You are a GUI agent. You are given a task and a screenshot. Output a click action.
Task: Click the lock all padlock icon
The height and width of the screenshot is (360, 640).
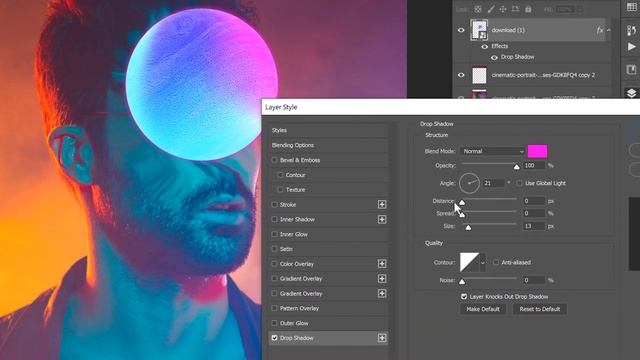click(528, 9)
